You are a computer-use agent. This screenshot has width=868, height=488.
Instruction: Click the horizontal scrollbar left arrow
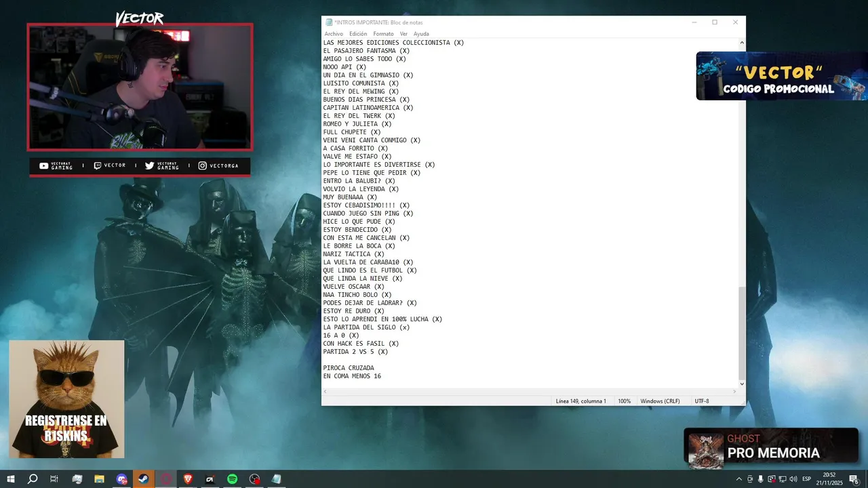(325, 392)
